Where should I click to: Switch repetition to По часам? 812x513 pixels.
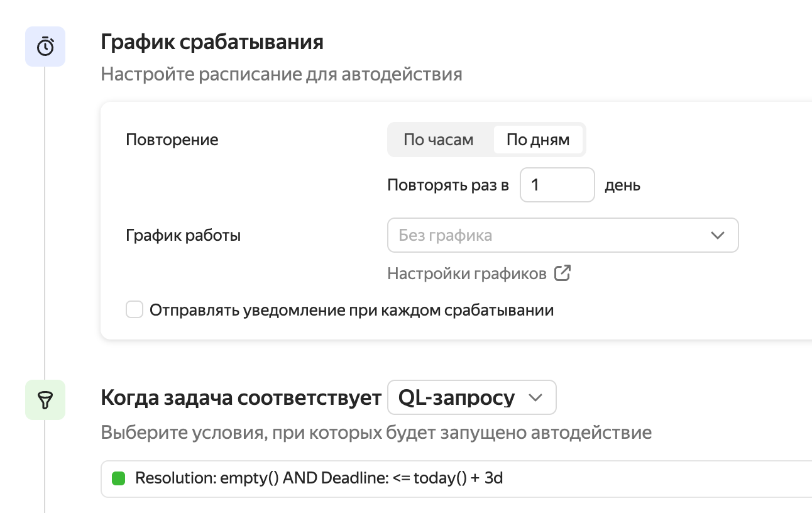(x=438, y=140)
